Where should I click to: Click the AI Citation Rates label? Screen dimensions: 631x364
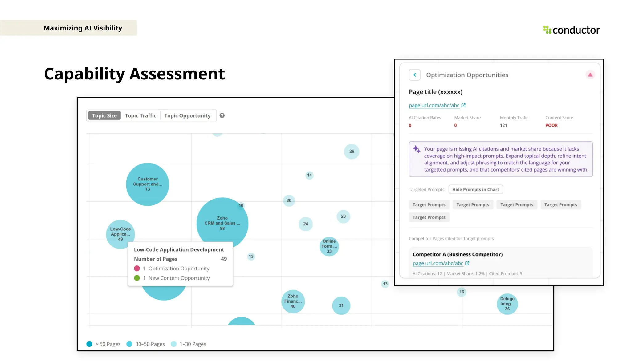(x=425, y=118)
